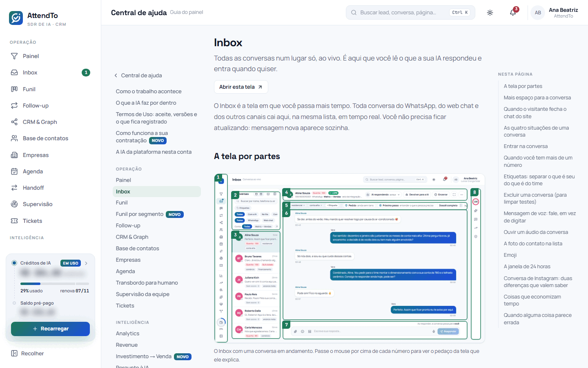
Task: Go to Funil in the main left sidebar
Action: tap(51, 89)
